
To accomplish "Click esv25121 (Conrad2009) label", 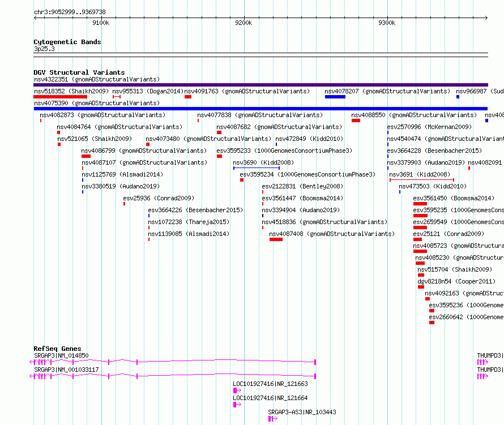I will coord(449,234).
